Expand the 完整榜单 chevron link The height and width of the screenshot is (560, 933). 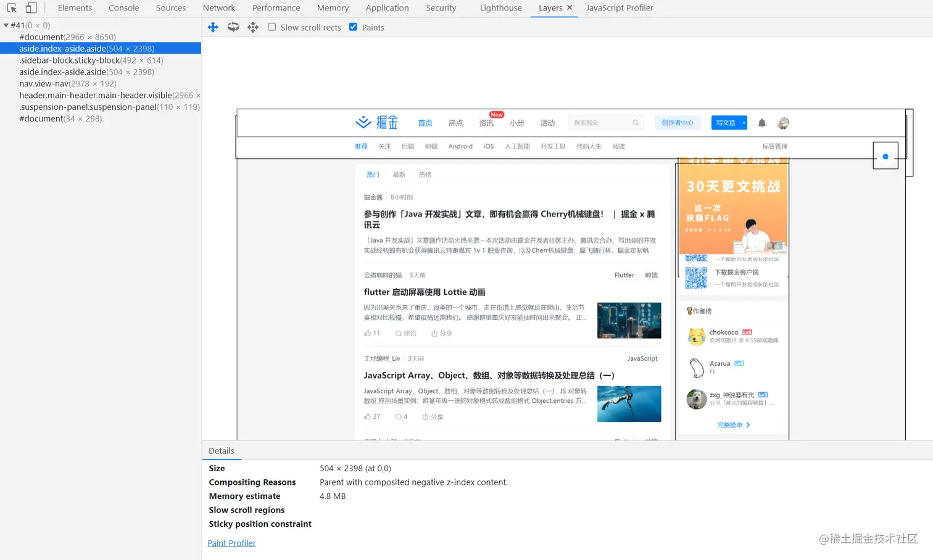point(748,425)
